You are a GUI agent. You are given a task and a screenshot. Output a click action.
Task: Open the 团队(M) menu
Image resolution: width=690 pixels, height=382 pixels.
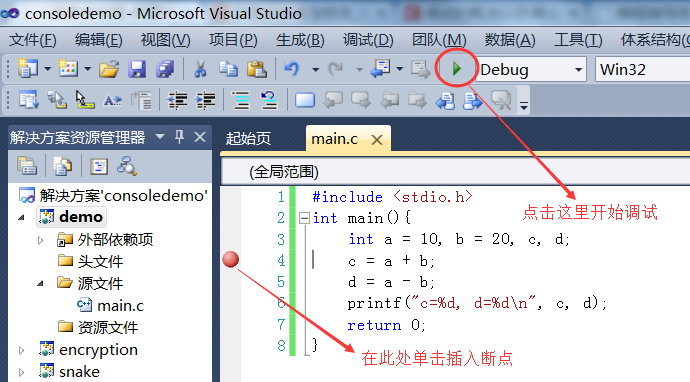(439, 40)
